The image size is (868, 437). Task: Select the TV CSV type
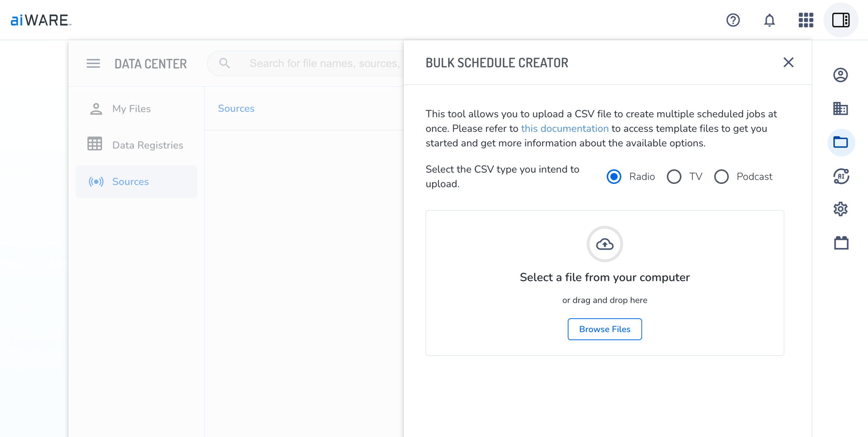coord(674,177)
